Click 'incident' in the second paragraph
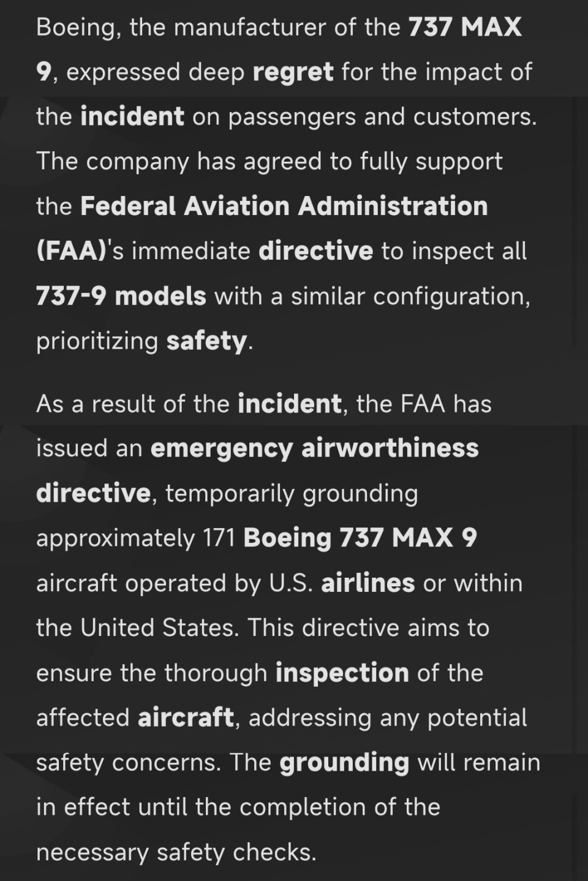588x881 pixels. pos(290,404)
